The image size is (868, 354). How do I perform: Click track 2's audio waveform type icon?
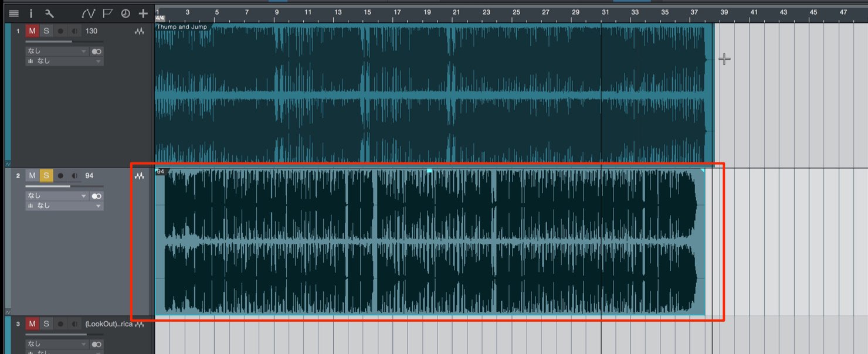140,176
